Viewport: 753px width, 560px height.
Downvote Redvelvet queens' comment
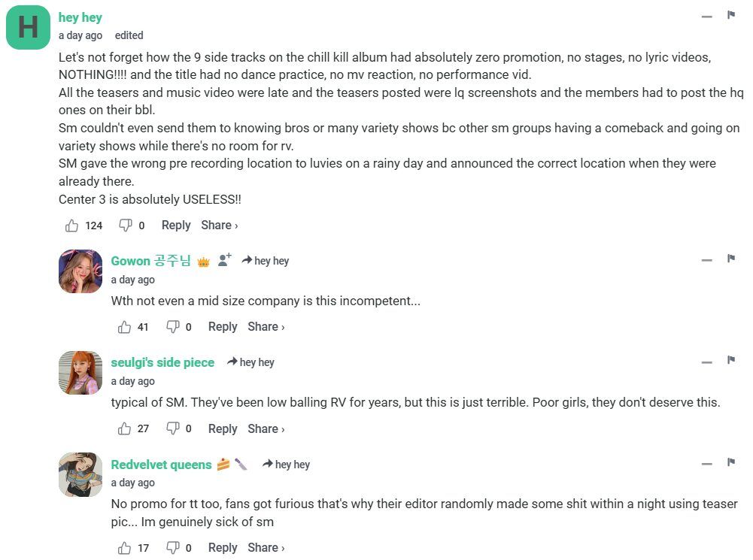(173, 547)
